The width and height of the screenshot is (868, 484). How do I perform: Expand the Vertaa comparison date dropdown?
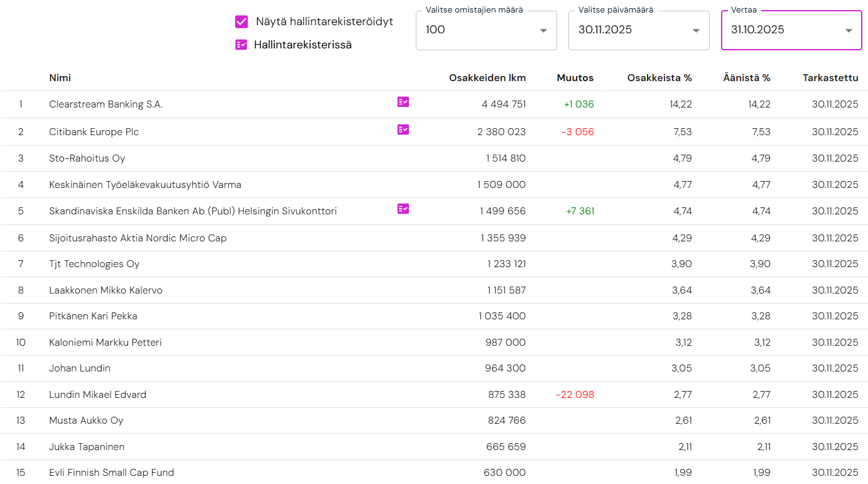(791, 30)
